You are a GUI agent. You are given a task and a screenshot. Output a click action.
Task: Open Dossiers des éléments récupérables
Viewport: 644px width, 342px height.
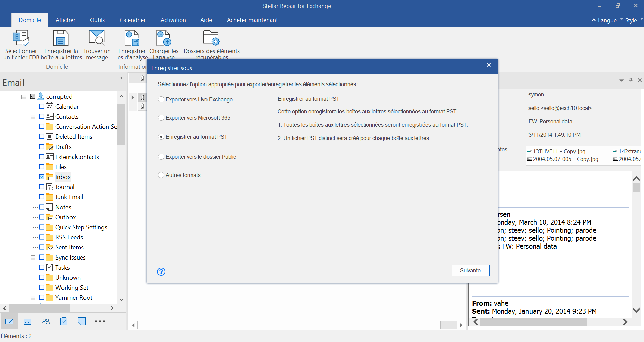pos(212,38)
